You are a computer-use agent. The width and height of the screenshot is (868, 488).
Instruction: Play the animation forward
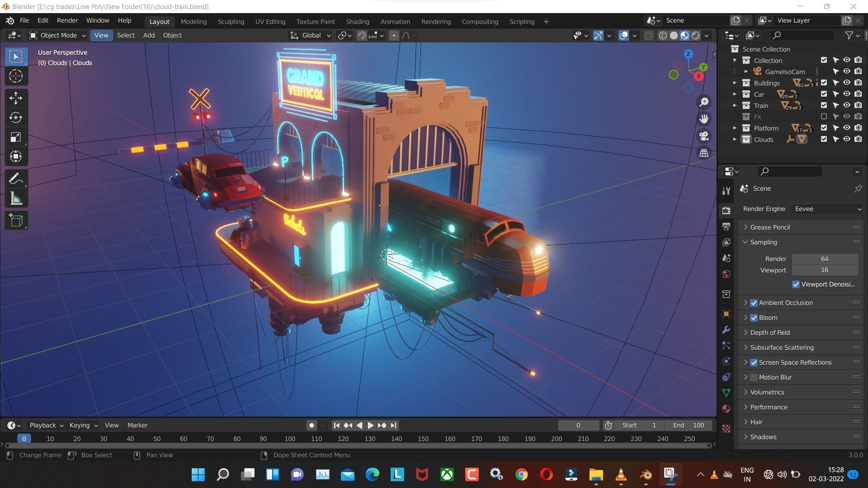[x=370, y=425]
